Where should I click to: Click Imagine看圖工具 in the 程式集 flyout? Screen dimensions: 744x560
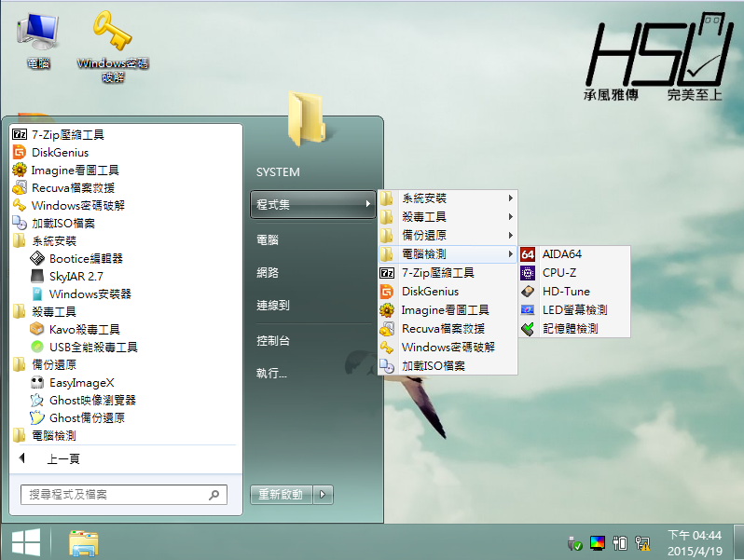pos(448,309)
